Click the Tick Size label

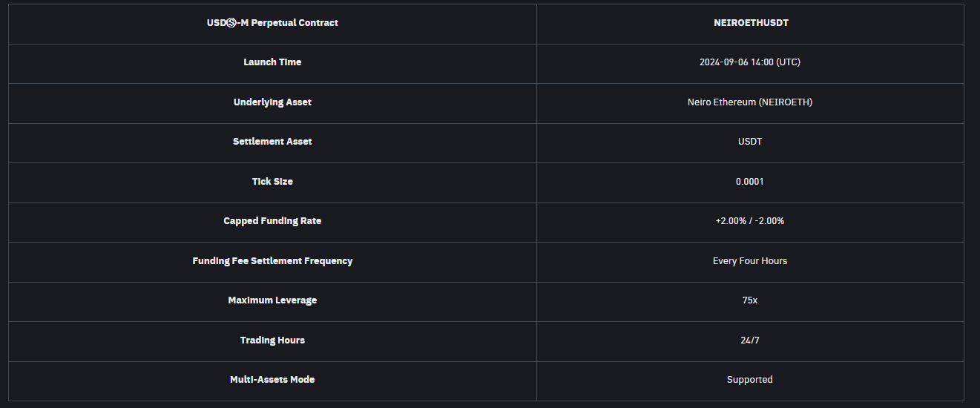[x=272, y=182]
